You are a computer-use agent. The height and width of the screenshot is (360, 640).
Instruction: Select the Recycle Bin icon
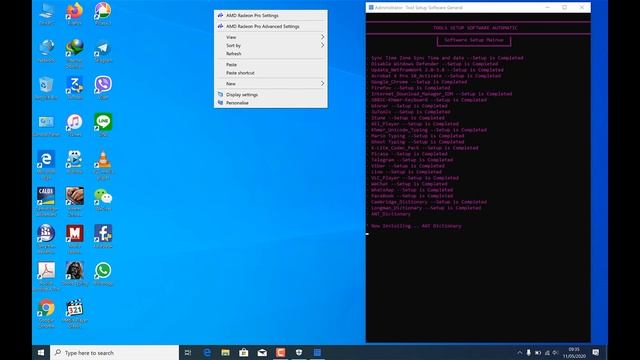(46, 88)
